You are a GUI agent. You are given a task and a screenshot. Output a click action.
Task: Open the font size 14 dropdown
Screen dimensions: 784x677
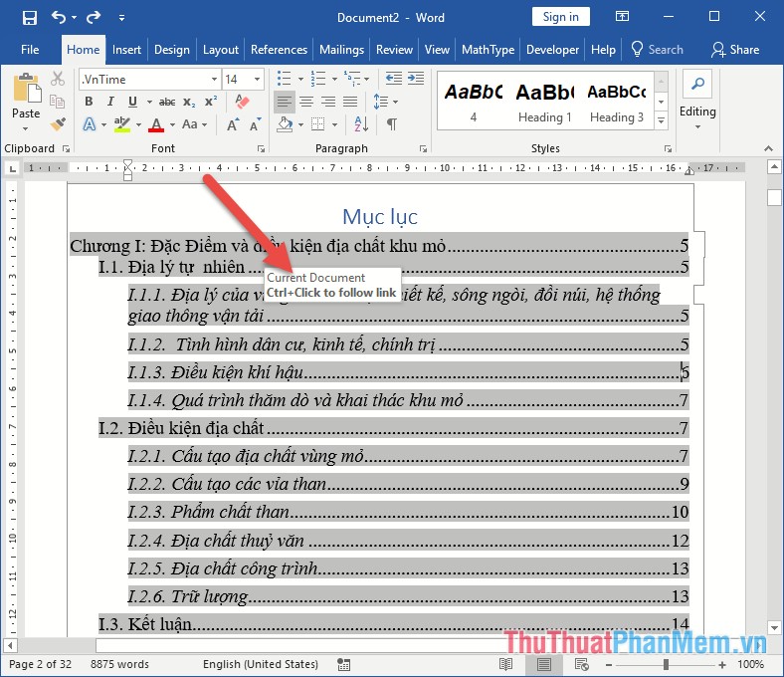[257, 79]
